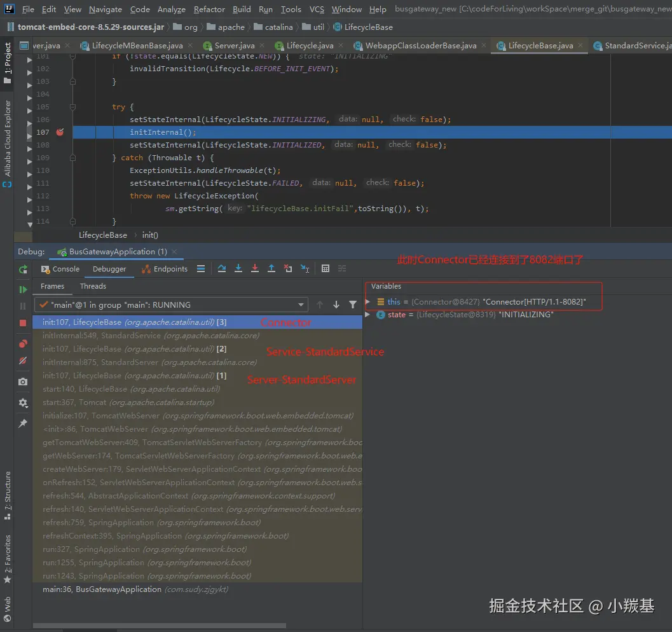Stop the debug session with the red square
The width and height of the screenshot is (672, 632).
pos(23,322)
